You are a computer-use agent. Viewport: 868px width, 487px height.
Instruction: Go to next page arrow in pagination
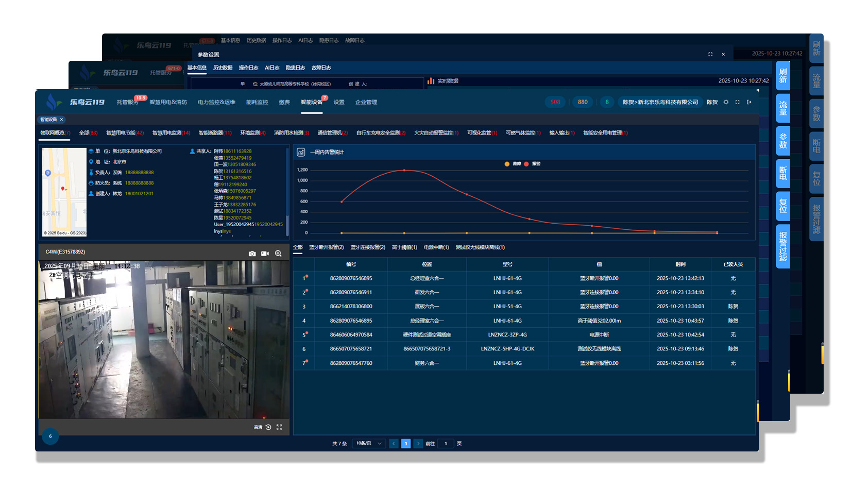pos(418,443)
